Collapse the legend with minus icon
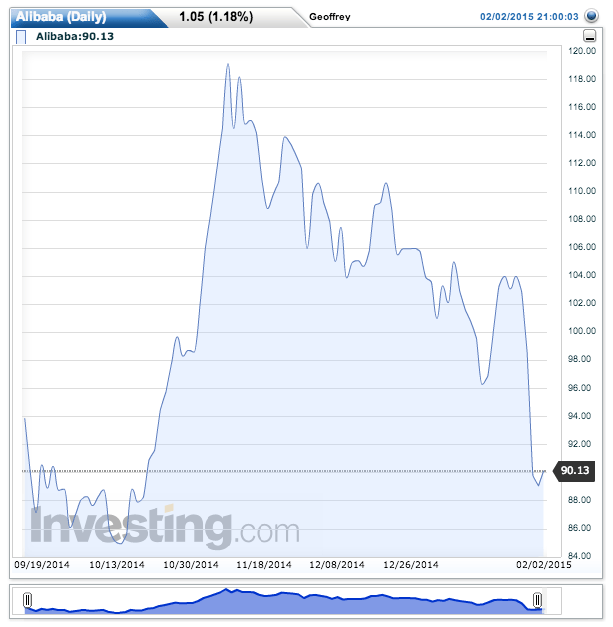613x627 pixels. 589,37
